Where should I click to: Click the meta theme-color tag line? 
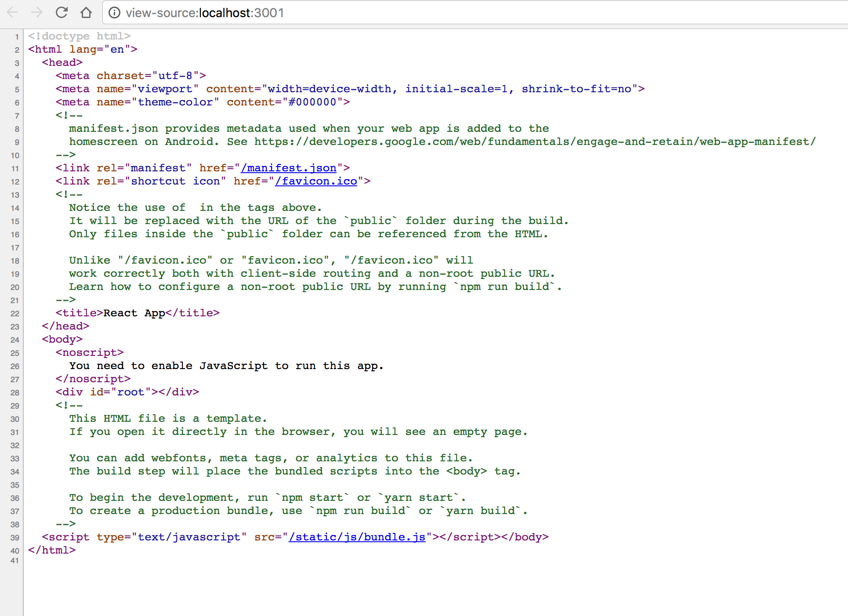tap(203, 102)
